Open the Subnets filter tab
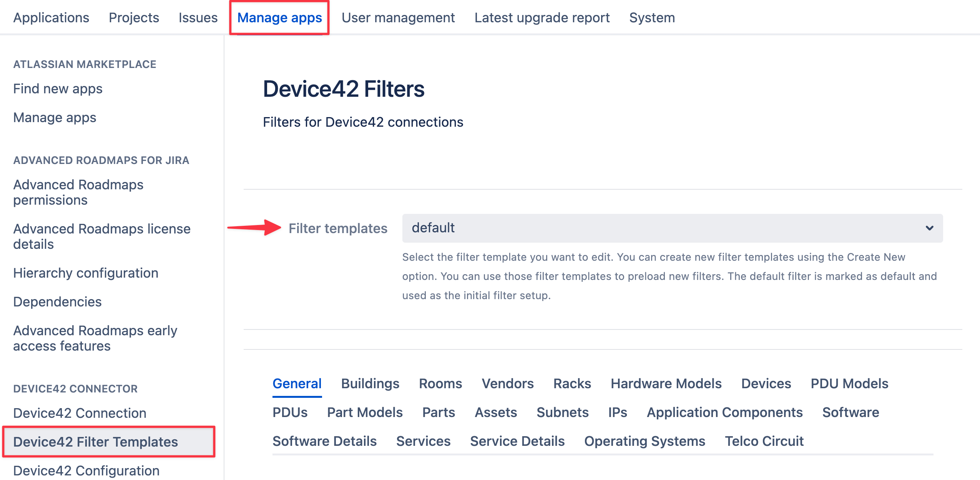The height and width of the screenshot is (480, 980). coord(563,412)
